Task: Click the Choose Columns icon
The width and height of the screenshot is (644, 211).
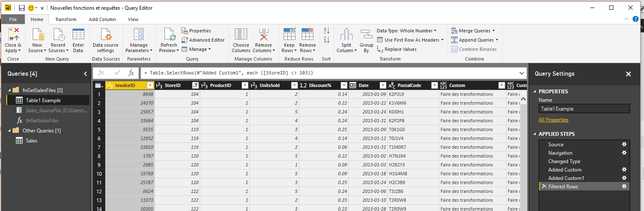Action: (x=241, y=35)
